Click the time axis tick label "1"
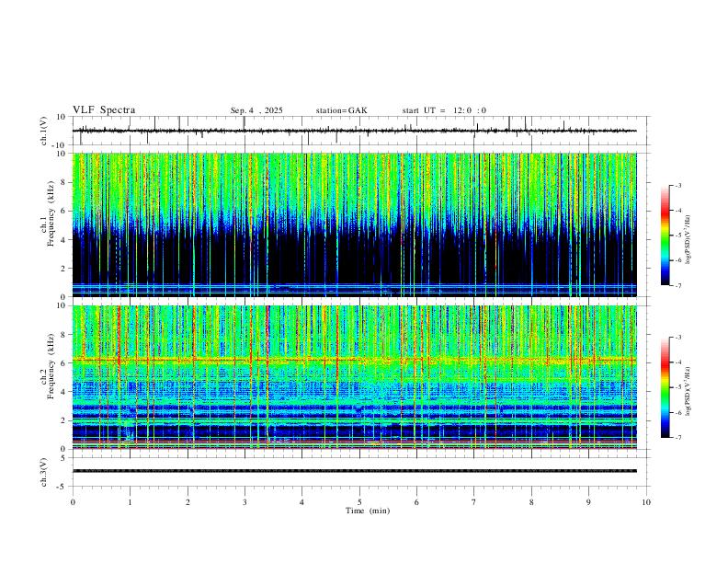Screen dimensions: 728x563 point(130,502)
